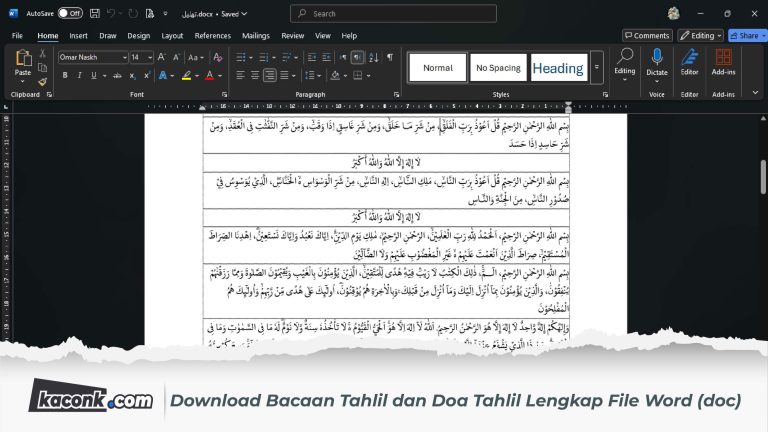
Task: Center align the text
Action: pyautogui.click(x=255, y=75)
